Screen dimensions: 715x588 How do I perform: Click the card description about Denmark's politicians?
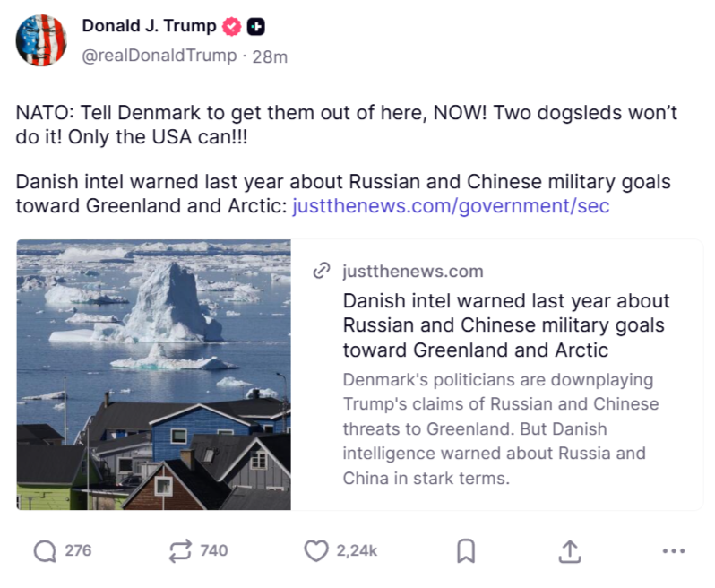(x=500, y=428)
